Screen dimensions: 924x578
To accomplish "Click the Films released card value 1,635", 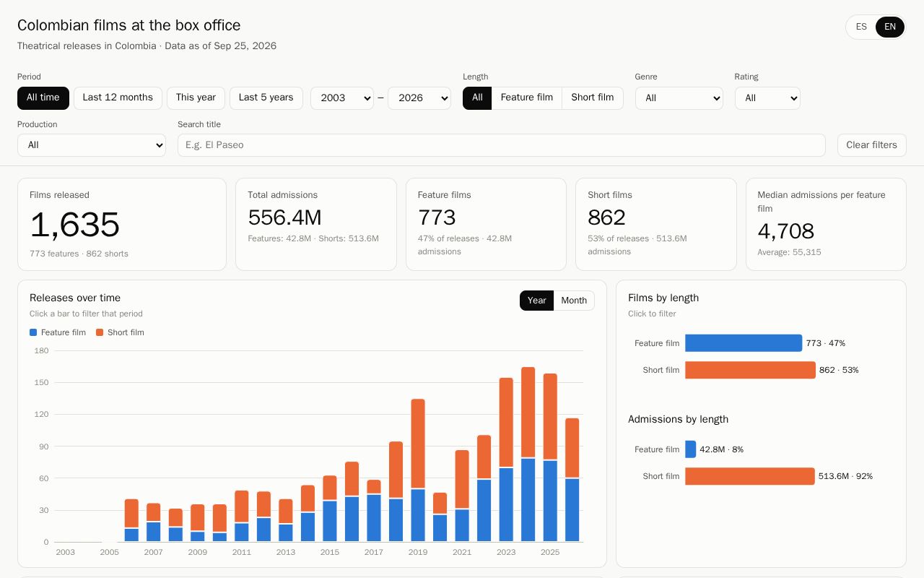I will click(x=74, y=225).
